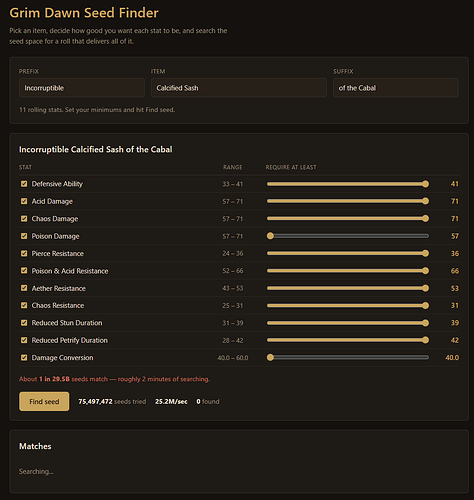Uncheck the Acid Damage stat
This screenshot has height=500, width=474.
pyautogui.click(x=24, y=201)
